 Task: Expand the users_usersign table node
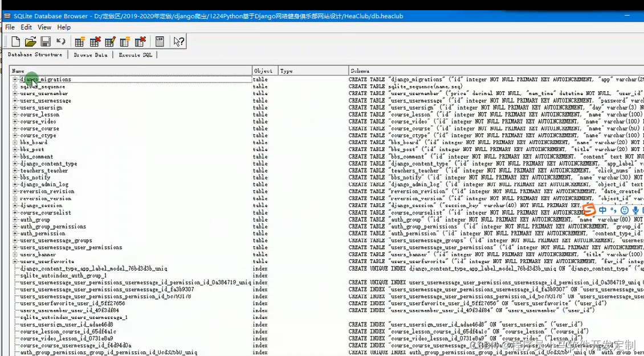point(15,107)
